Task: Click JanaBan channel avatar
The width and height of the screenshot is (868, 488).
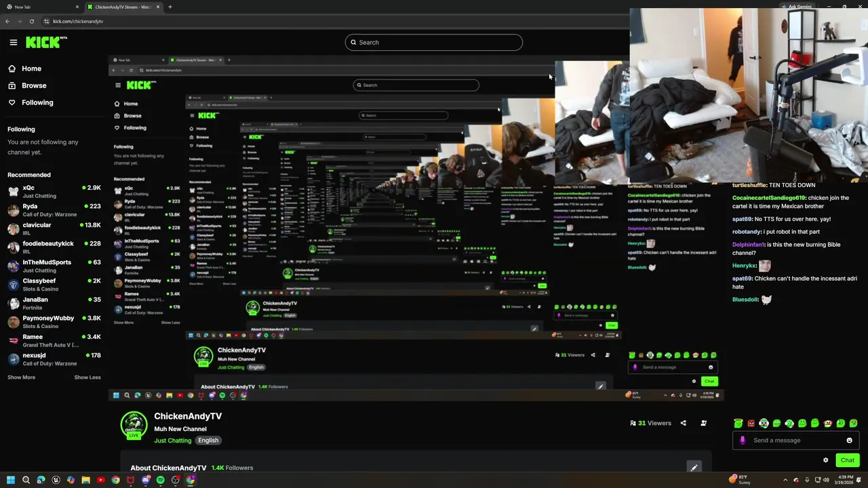Action: point(13,304)
